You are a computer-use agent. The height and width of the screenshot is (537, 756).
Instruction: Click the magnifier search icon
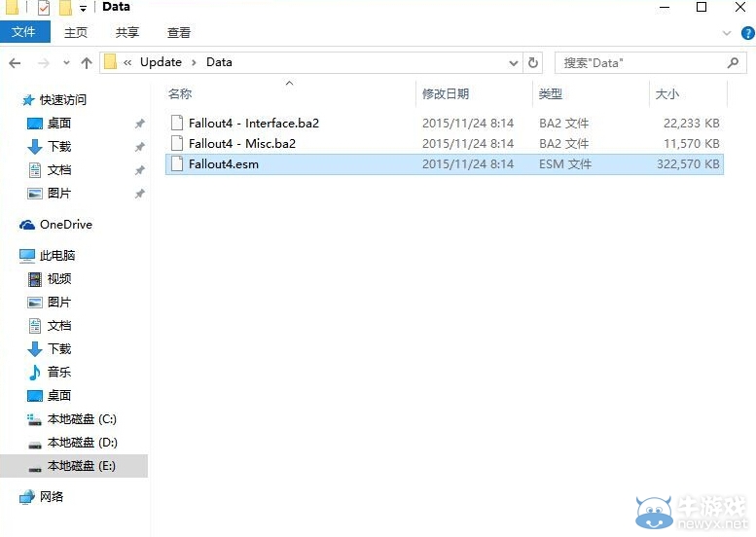733,62
